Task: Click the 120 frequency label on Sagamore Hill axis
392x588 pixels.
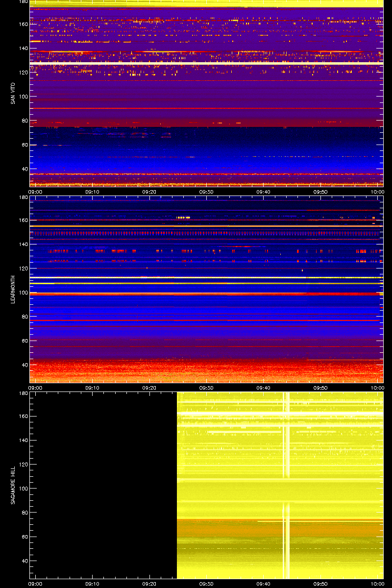Action: click(23, 465)
